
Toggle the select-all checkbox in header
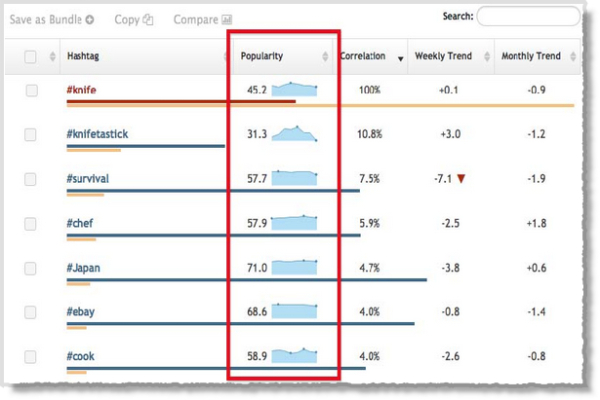click(x=30, y=57)
